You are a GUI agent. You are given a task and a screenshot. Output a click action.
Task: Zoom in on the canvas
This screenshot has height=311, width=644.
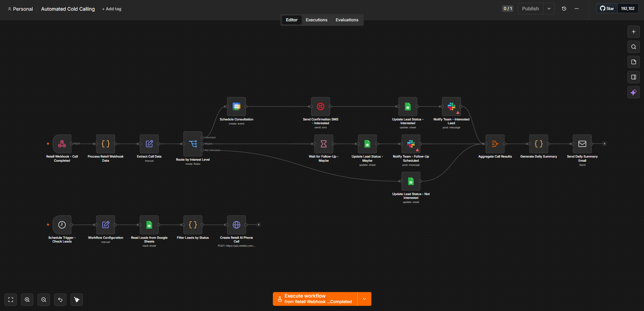(x=27, y=300)
